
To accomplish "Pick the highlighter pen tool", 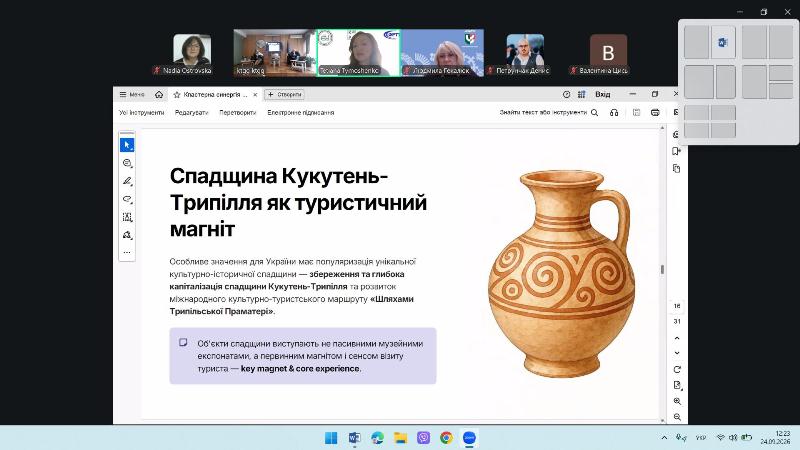I will click(127, 181).
